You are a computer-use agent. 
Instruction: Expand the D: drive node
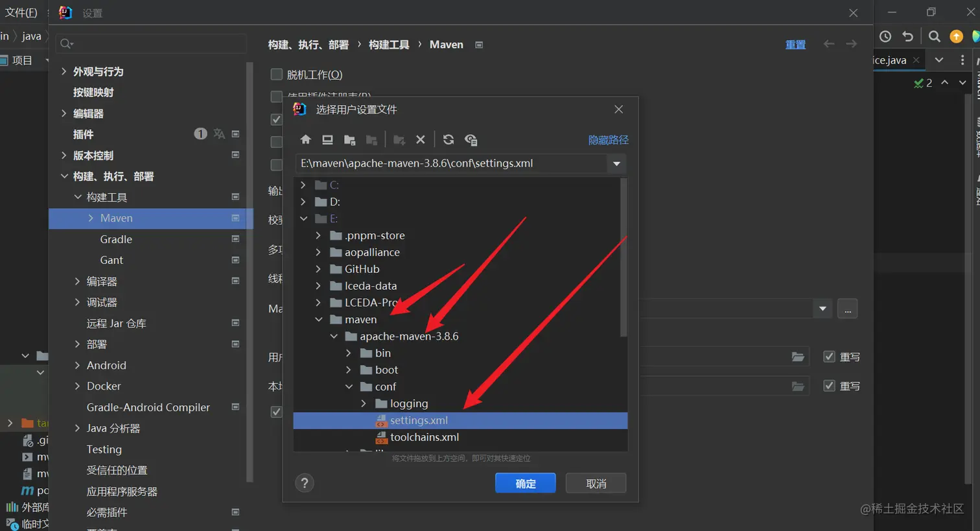click(303, 202)
